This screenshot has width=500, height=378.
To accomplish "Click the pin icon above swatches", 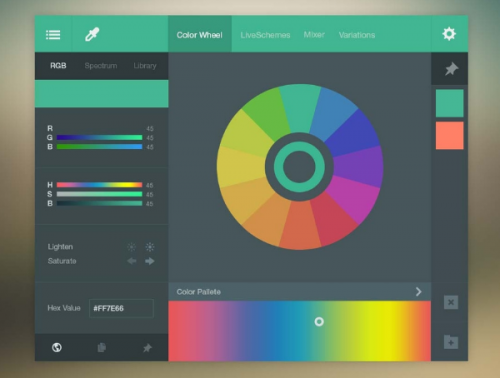I will click(x=451, y=69).
